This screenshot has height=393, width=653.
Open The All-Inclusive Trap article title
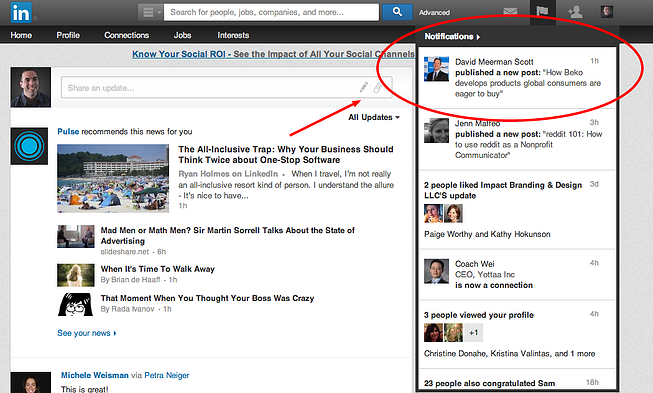[x=286, y=154]
